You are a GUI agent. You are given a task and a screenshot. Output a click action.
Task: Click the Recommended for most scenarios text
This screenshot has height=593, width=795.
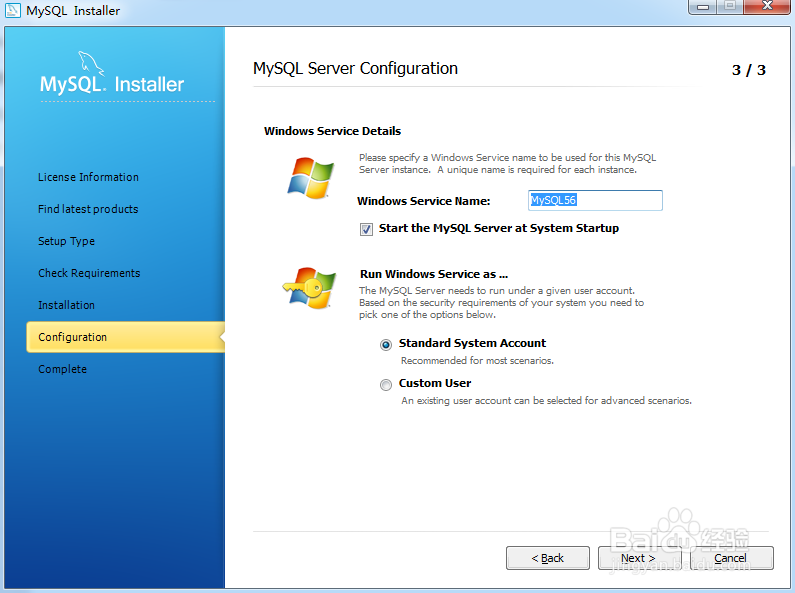pyautogui.click(x=477, y=361)
